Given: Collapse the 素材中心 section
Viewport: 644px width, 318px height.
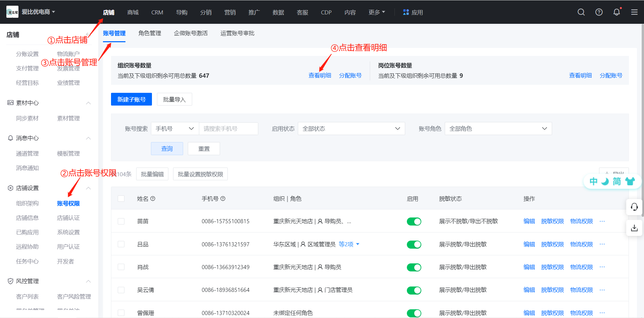Looking at the screenshot, I should [x=89, y=103].
